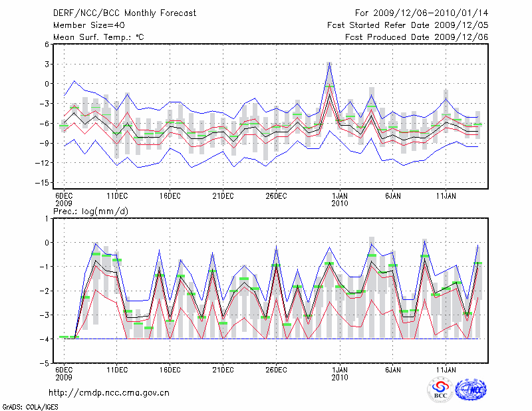Click 6DEC 2009 label under precipitation chart
Image resolution: width=532 pixels, height=411 pixels.
(63, 373)
